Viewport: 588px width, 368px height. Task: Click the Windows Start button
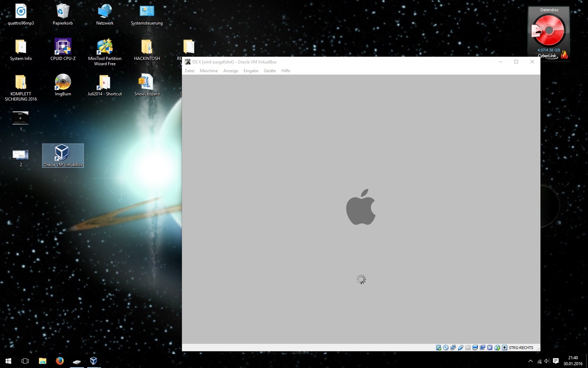pyautogui.click(x=8, y=361)
